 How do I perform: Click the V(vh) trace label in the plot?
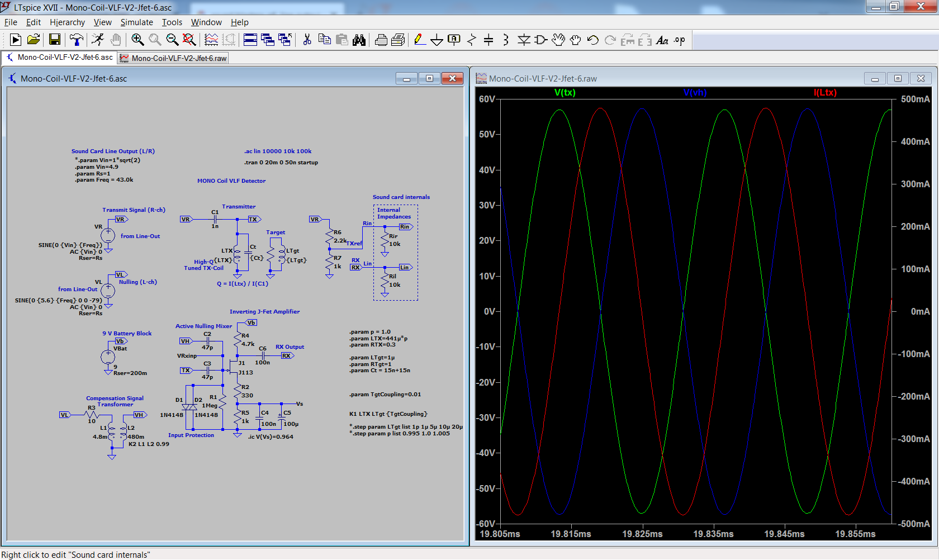pyautogui.click(x=695, y=93)
